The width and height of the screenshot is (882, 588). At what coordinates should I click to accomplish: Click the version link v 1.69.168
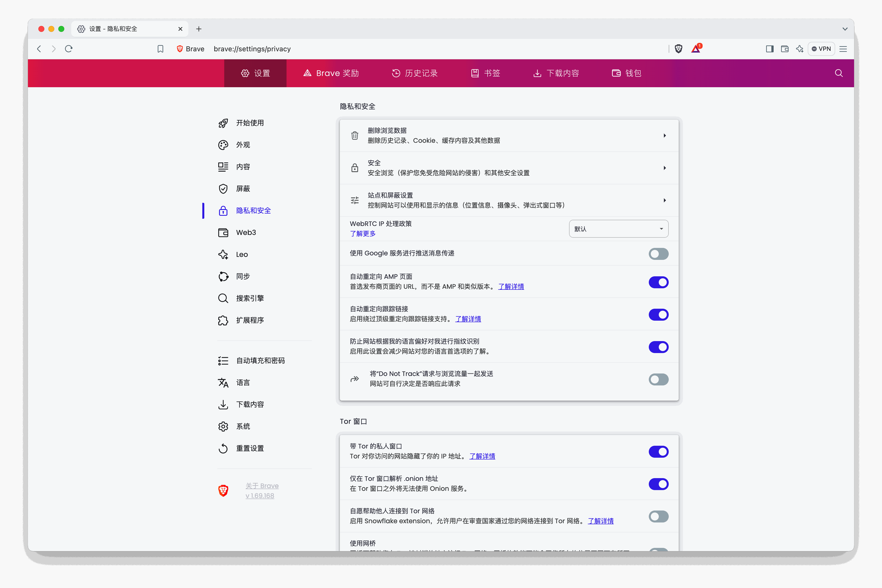(260, 496)
